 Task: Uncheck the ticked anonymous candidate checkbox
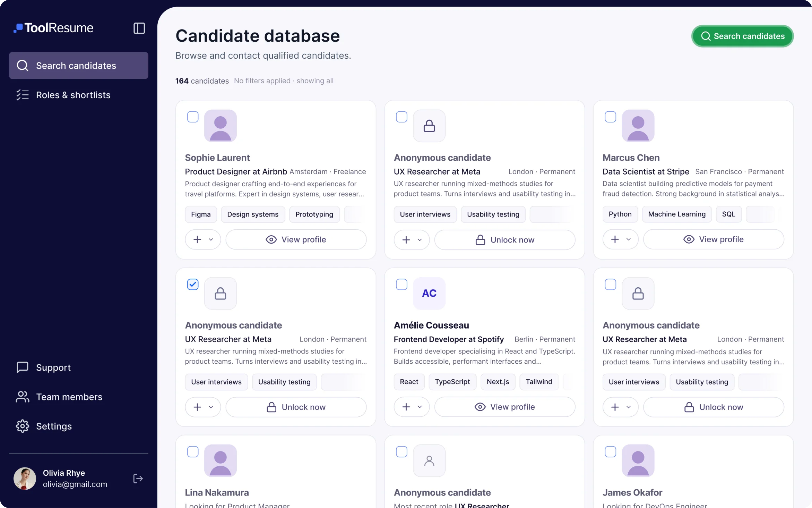tap(193, 284)
